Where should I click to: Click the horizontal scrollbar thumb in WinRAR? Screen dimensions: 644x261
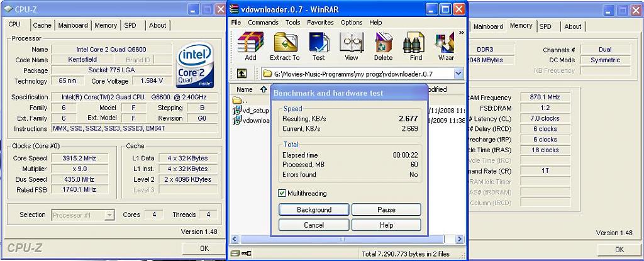coord(341,239)
